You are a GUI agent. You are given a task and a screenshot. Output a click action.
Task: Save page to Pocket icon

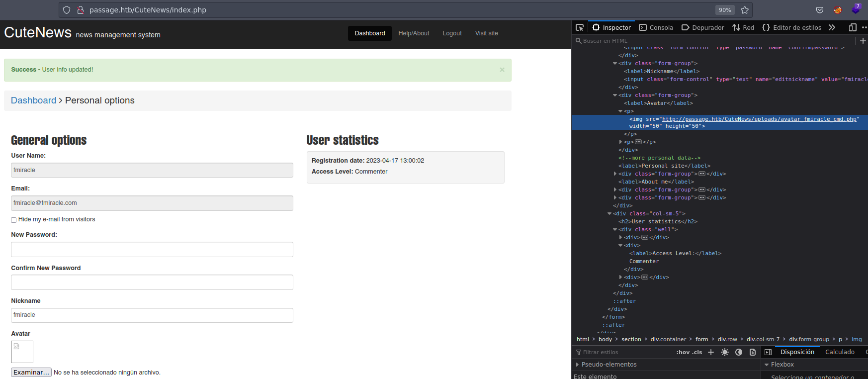click(820, 10)
